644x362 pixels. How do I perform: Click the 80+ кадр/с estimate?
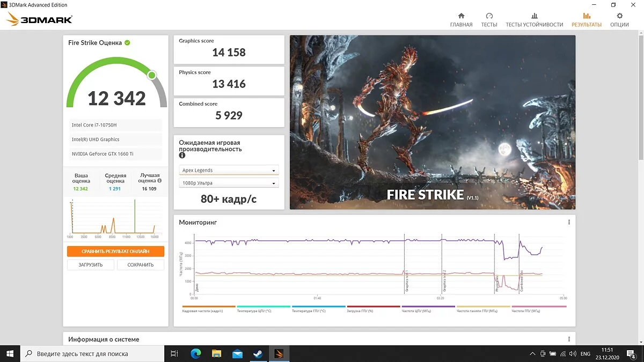229,199
